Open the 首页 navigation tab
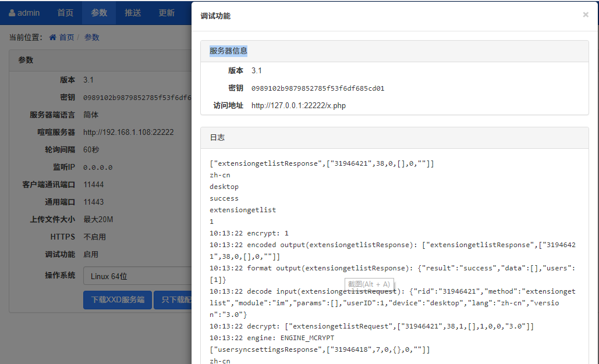 (x=65, y=13)
